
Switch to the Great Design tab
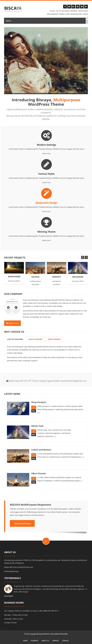coord(54,339)
